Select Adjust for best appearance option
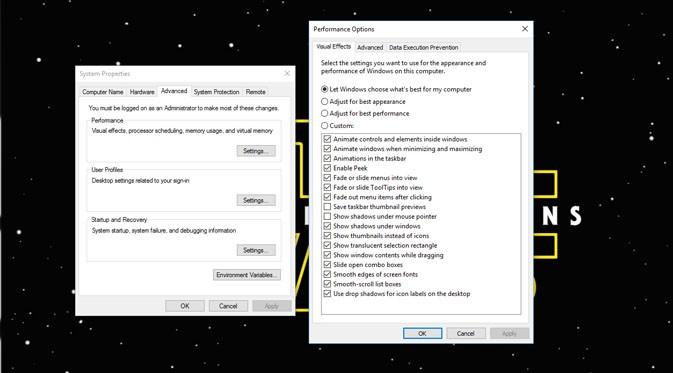 point(324,102)
